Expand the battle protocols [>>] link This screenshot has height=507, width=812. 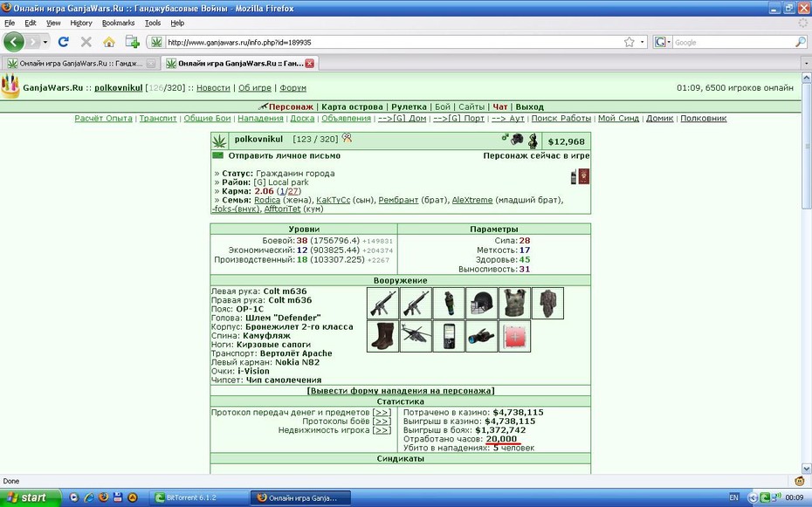[x=382, y=421]
